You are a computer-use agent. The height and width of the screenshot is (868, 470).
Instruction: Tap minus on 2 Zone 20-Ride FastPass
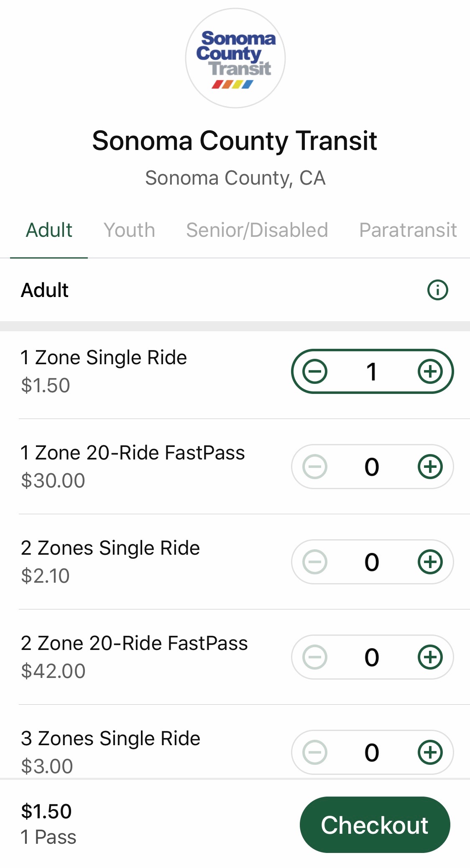(315, 657)
